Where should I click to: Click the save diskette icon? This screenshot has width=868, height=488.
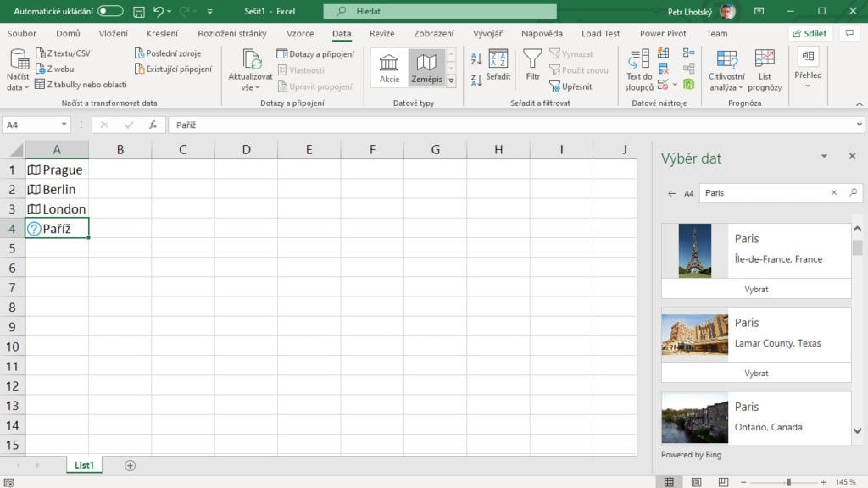[x=139, y=11]
